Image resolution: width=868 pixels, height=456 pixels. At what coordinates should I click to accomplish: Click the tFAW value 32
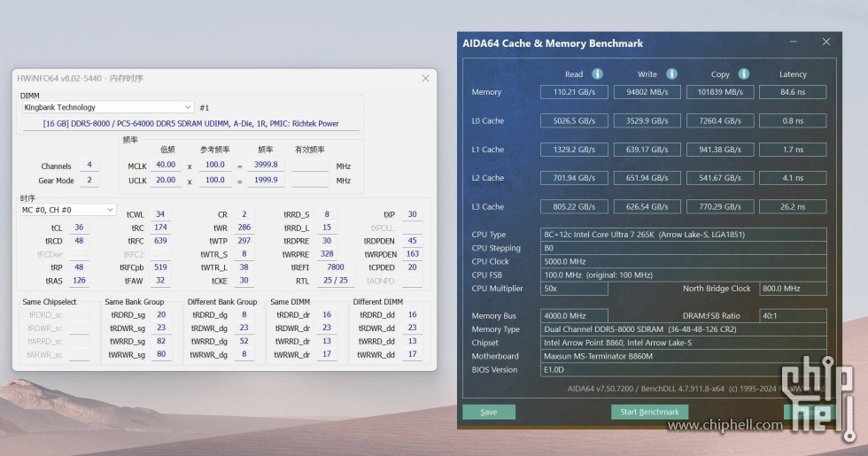tap(160, 281)
